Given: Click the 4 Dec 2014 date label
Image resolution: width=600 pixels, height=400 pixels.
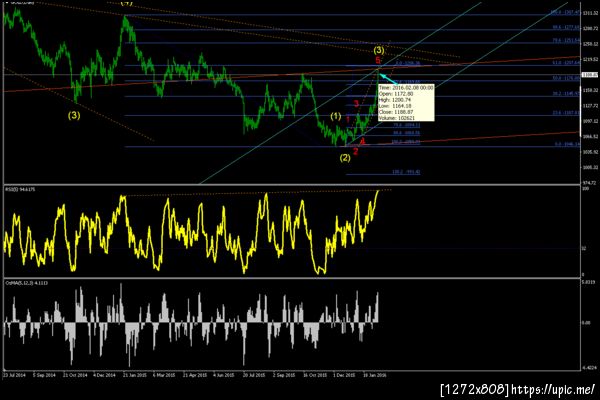Looking at the screenshot, I should 104,376.
